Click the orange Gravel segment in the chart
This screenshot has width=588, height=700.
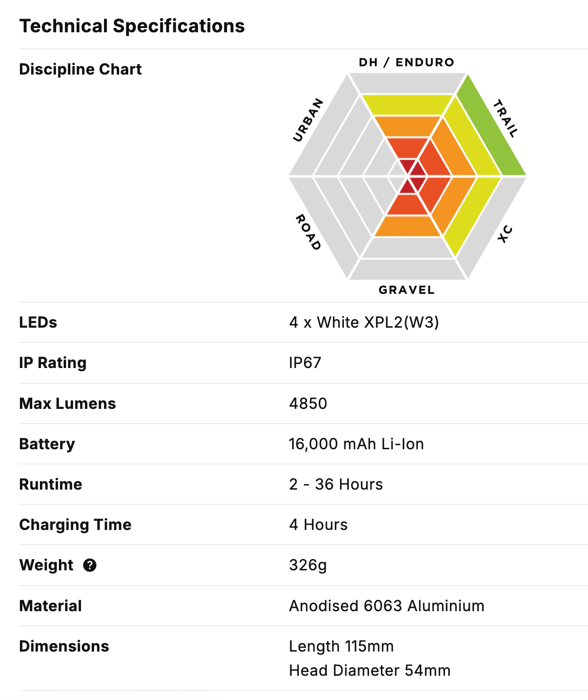coord(408,226)
